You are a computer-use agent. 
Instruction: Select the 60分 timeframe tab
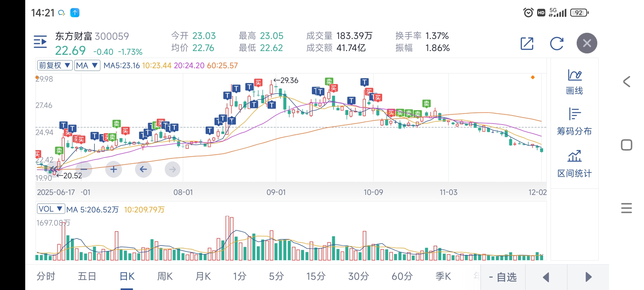click(x=402, y=276)
